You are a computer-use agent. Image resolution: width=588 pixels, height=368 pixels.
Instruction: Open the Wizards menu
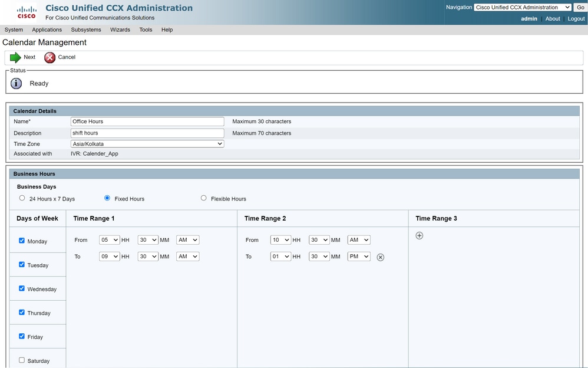(x=120, y=29)
